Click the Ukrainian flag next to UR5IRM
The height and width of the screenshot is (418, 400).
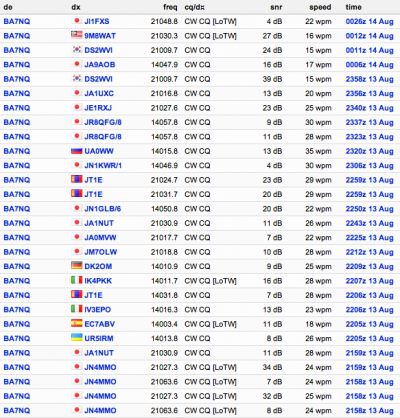click(77, 338)
